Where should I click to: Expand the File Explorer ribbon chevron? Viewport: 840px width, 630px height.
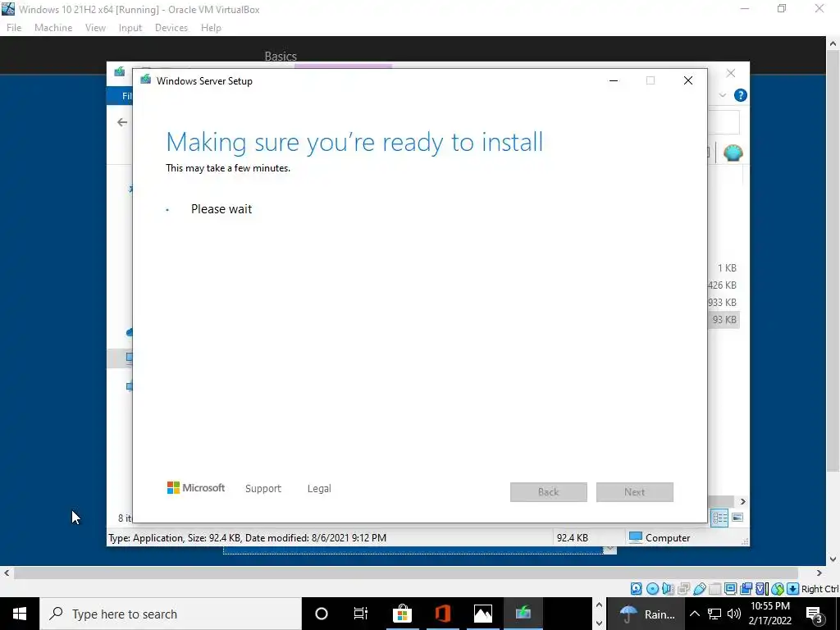722,95
